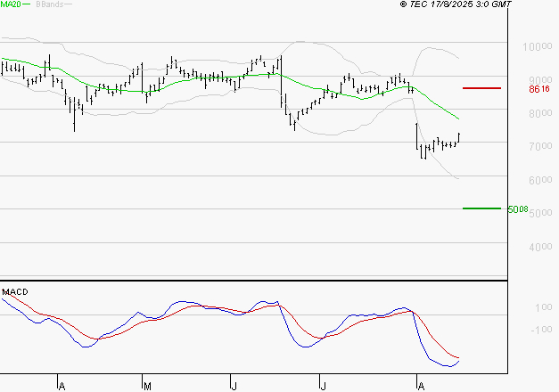Toggle the BBands legend entry
The width and height of the screenshot is (559, 392).
tap(50, 5)
